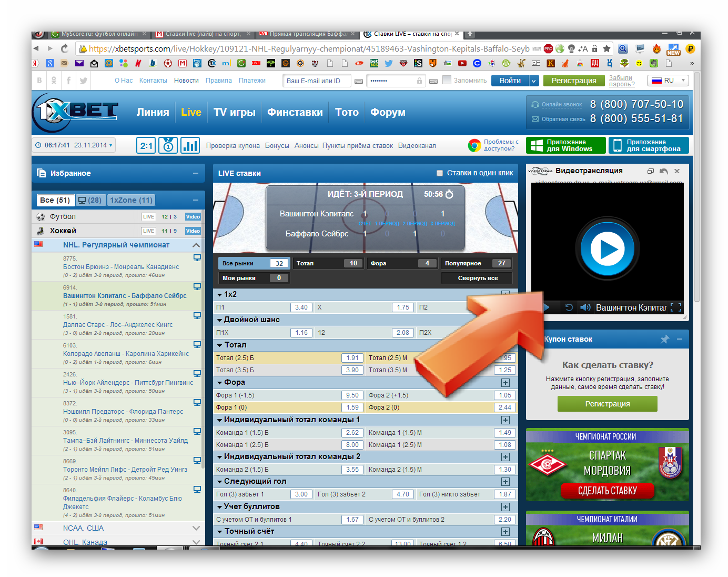Click the Спартак Мордовия Сделать ставку banner
728x577 pixels.
[608, 464]
